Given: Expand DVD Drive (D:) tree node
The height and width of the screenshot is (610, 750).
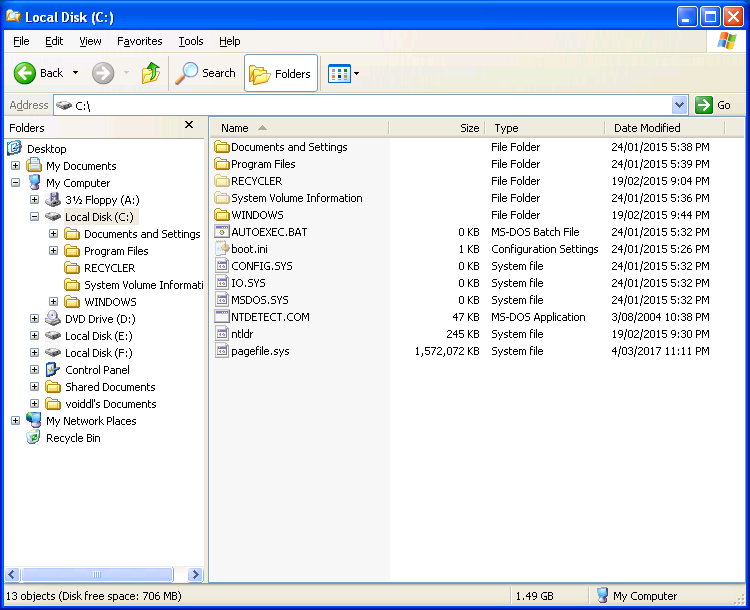Looking at the screenshot, I should 34,319.
